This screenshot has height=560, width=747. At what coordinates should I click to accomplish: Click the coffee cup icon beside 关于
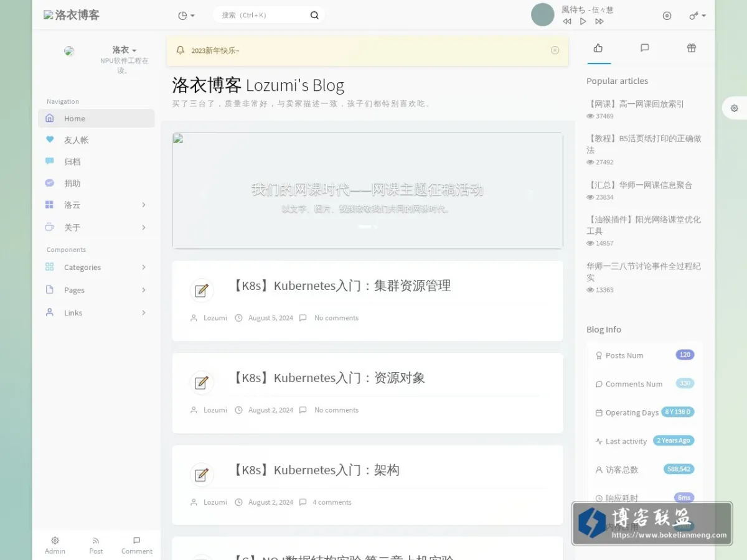[50, 227]
